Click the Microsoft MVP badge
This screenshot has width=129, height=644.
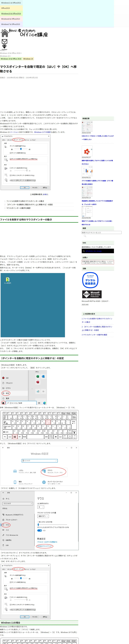92,294
